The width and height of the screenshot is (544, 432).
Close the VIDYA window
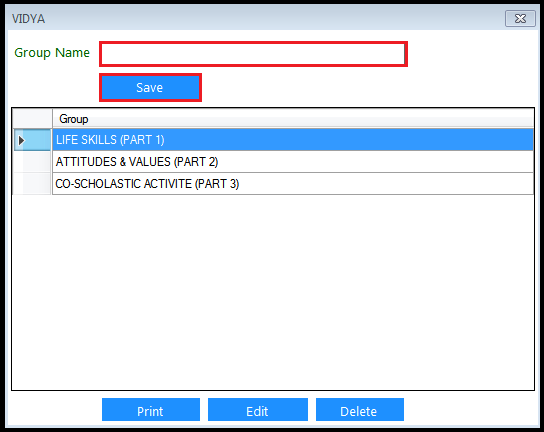tap(520, 18)
